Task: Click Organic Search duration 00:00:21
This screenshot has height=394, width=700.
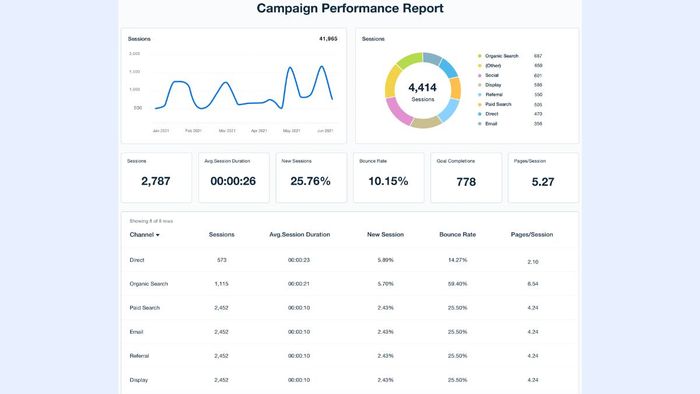Action: (x=299, y=284)
